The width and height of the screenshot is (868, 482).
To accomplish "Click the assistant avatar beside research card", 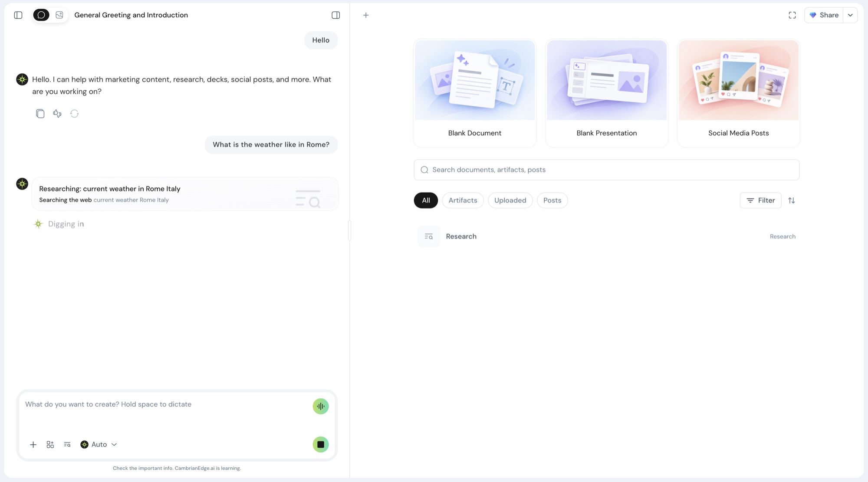I will click(22, 184).
